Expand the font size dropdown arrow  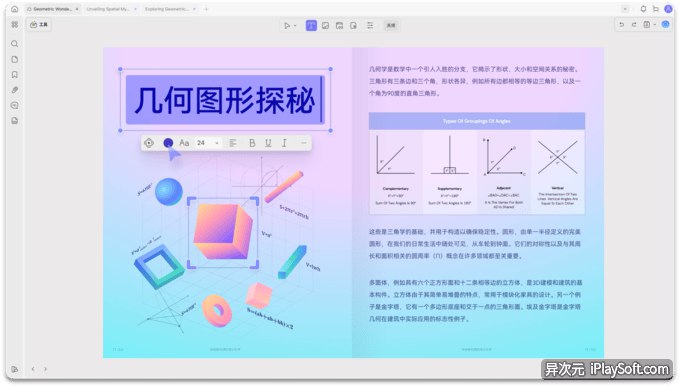(216, 143)
